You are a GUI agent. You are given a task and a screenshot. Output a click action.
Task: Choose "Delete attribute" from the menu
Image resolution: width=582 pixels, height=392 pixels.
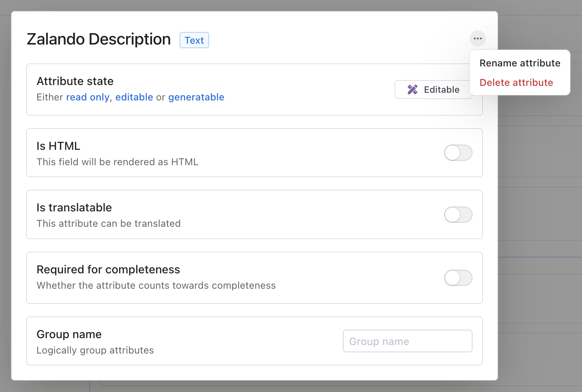tap(516, 82)
